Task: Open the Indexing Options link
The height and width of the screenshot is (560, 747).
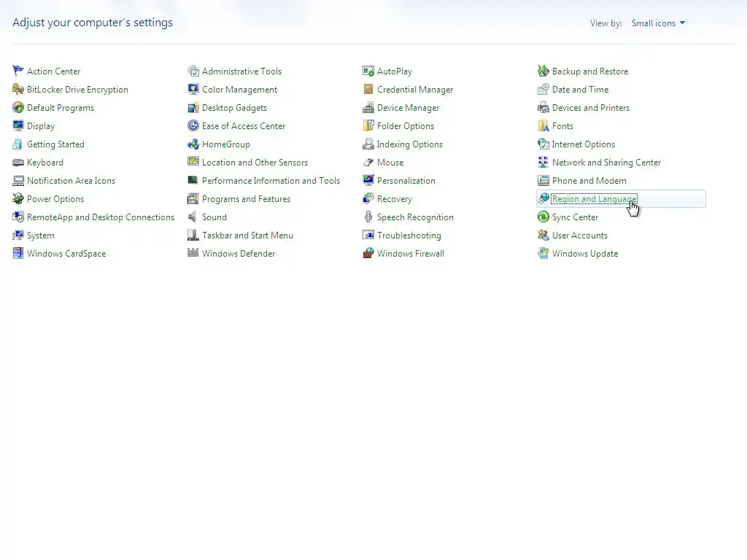Action: point(410,144)
